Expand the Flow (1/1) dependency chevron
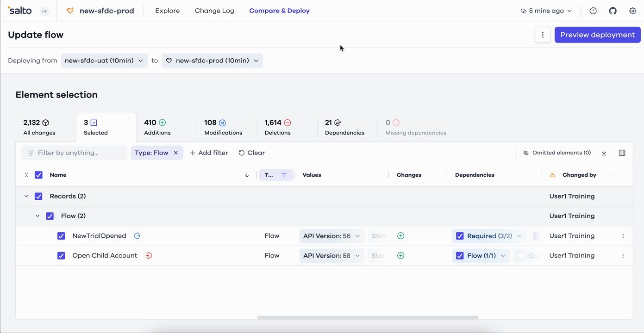This screenshot has width=644, height=333. [503, 255]
